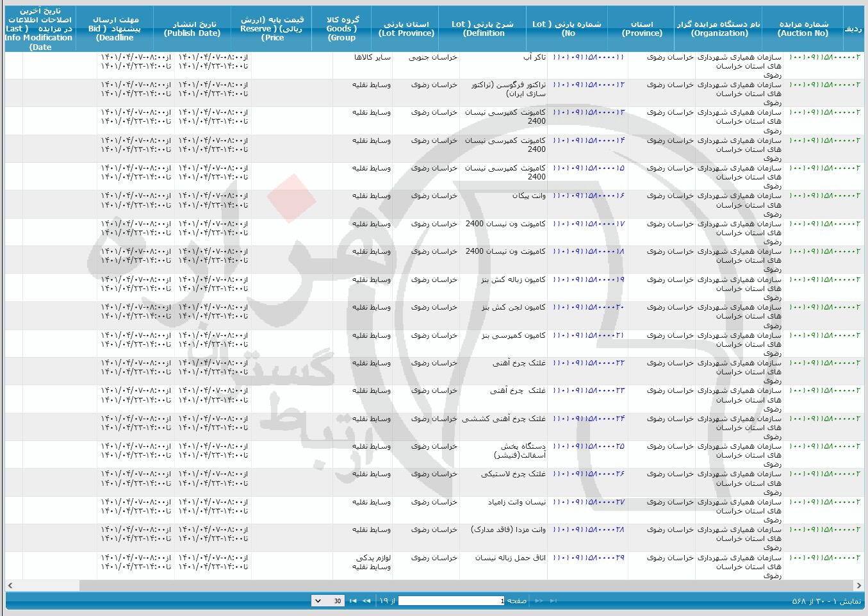The image size is (868, 616).
Task: Click the total pages label از ۱۹
Action: pyautogui.click(x=388, y=601)
